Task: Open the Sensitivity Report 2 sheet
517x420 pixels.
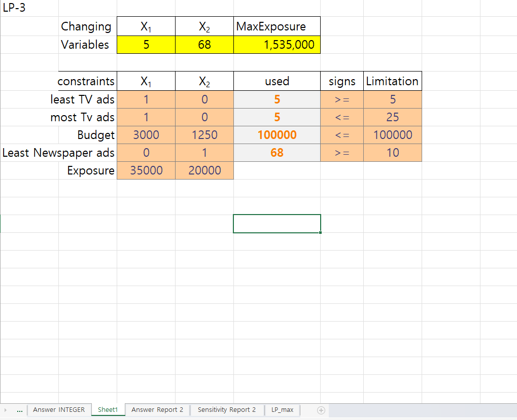Action: [x=226, y=410]
